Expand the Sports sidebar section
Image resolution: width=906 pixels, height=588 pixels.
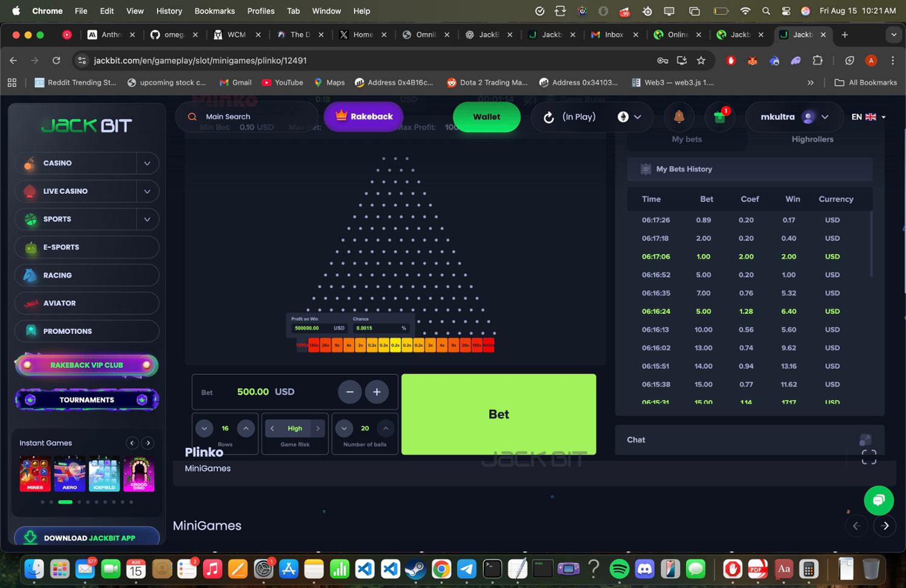tap(147, 219)
